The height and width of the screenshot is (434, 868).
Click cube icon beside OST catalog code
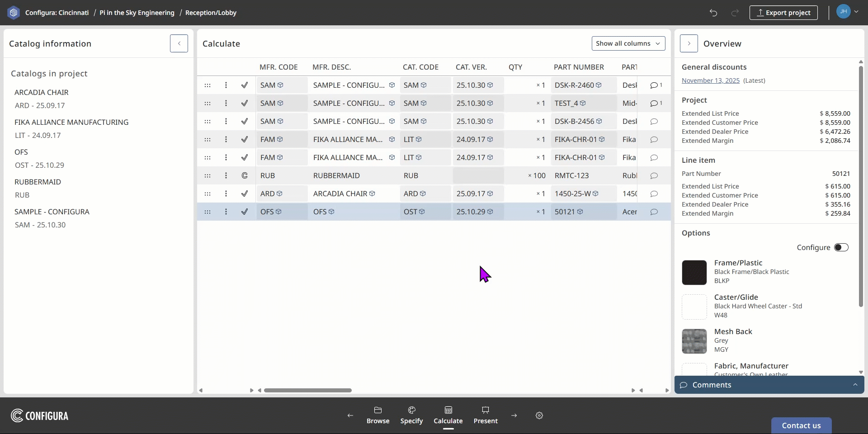coord(422,212)
